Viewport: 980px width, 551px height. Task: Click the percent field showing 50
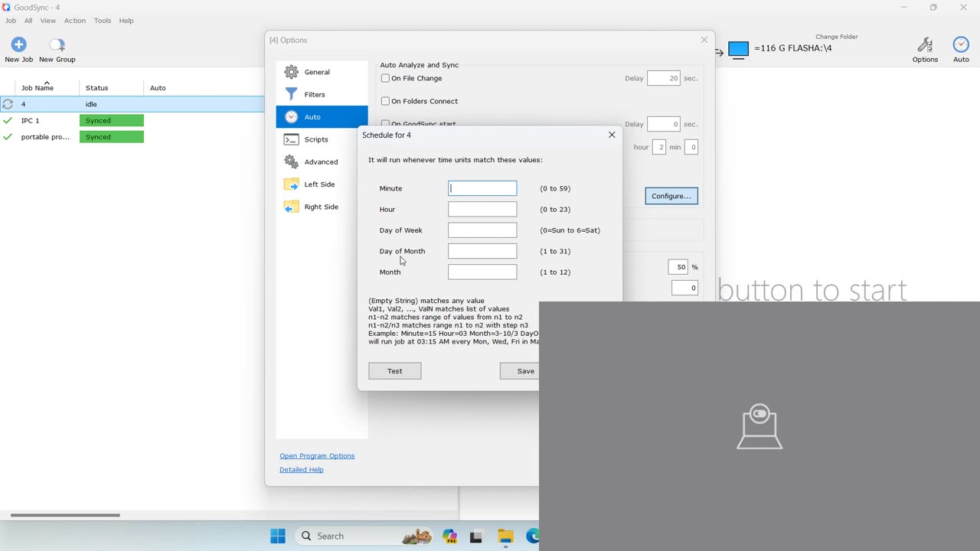tap(678, 267)
